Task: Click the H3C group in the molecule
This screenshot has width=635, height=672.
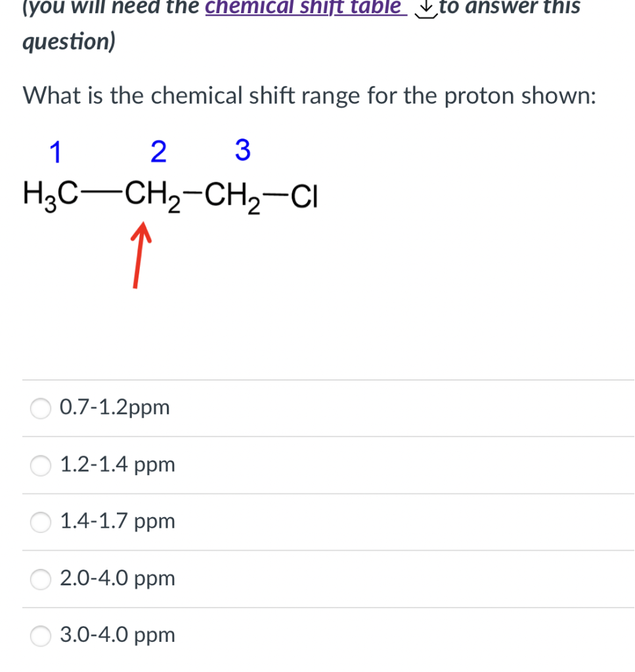Action: (47, 193)
